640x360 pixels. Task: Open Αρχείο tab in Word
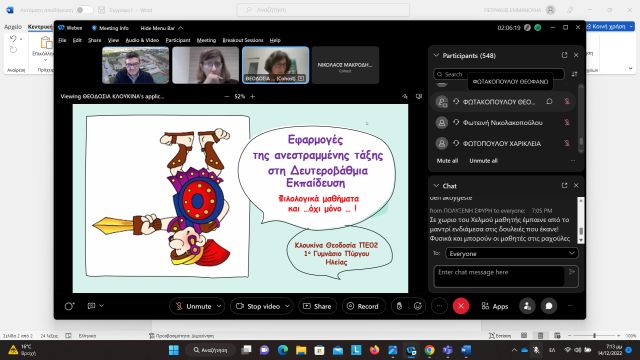coord(13,27)
